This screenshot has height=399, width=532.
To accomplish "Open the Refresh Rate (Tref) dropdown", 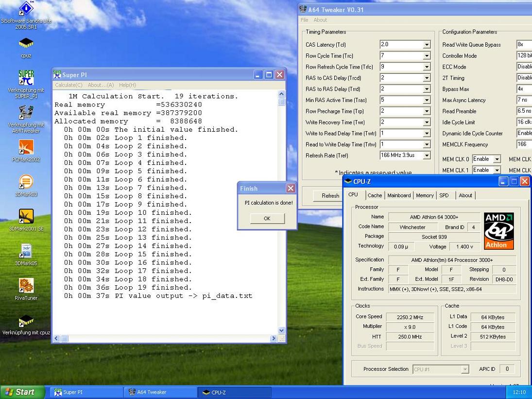I will 427,156.
